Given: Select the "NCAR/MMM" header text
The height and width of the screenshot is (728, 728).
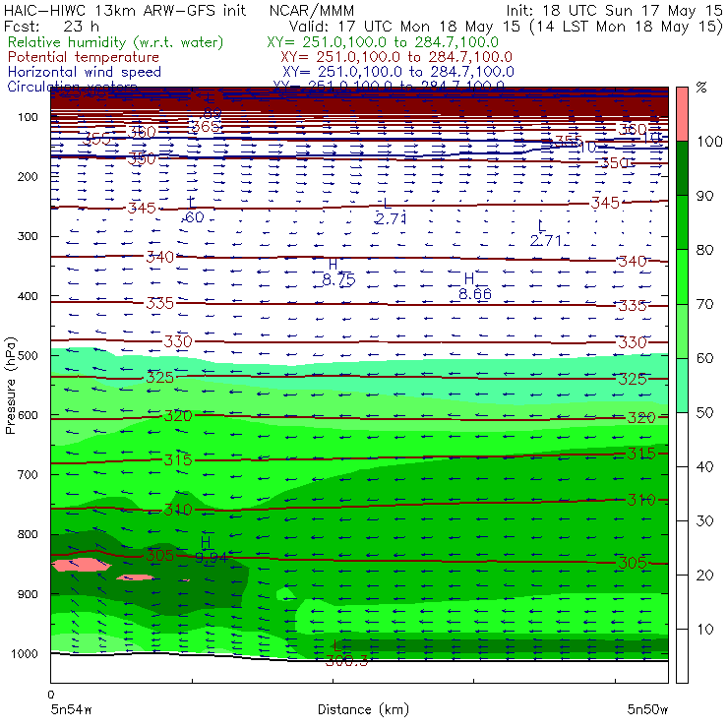Looking at the screenshot, I should pyautogui.click(x=312, y=10).
